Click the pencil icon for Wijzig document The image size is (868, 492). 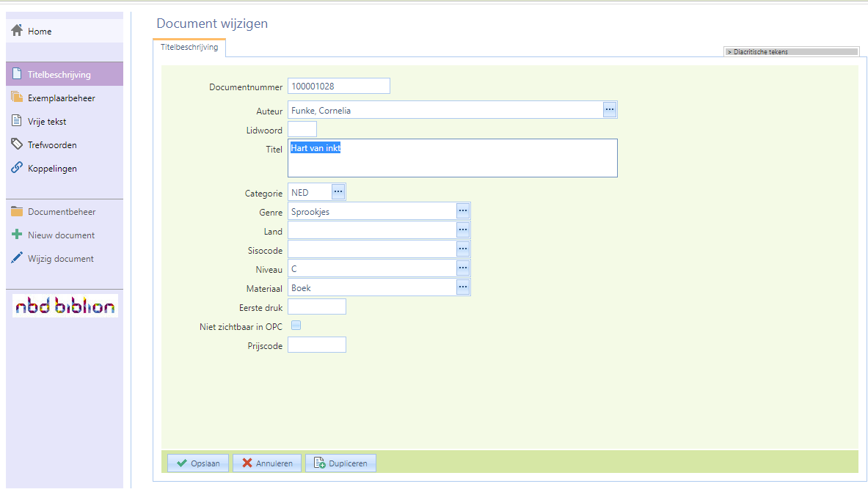(17, 258)
